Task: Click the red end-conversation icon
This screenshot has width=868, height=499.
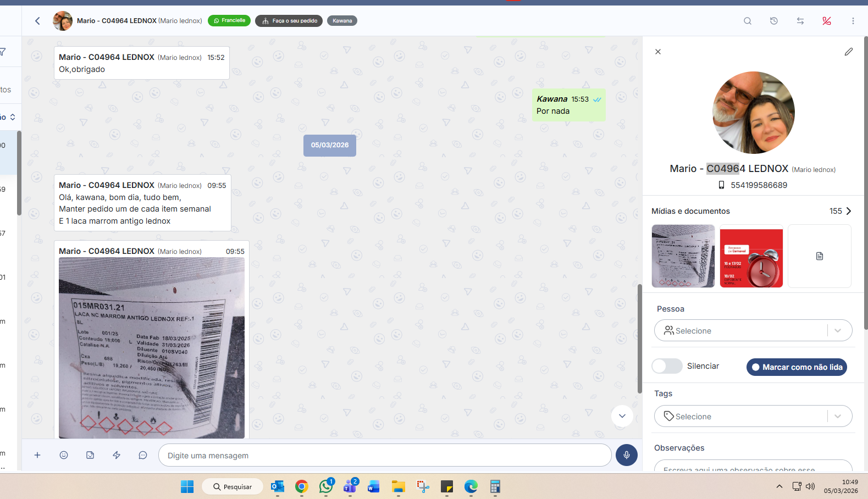Action: [x=826, y=21]
